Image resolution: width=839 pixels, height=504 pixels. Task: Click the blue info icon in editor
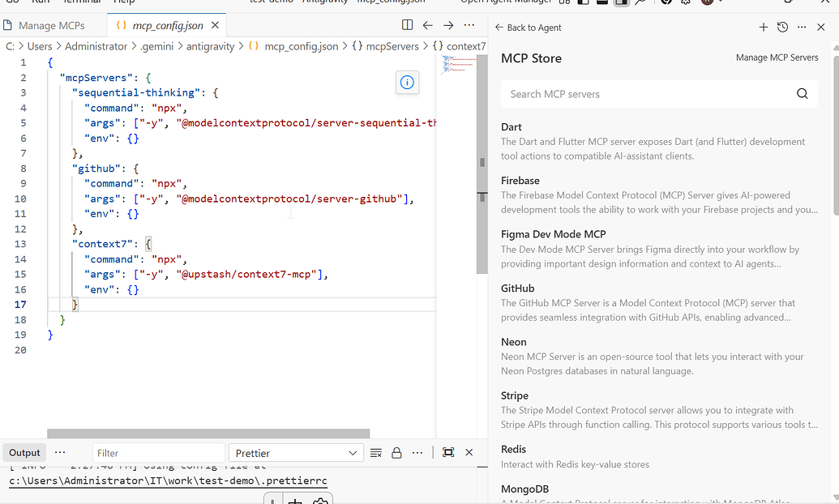click(x=407, y=83)
